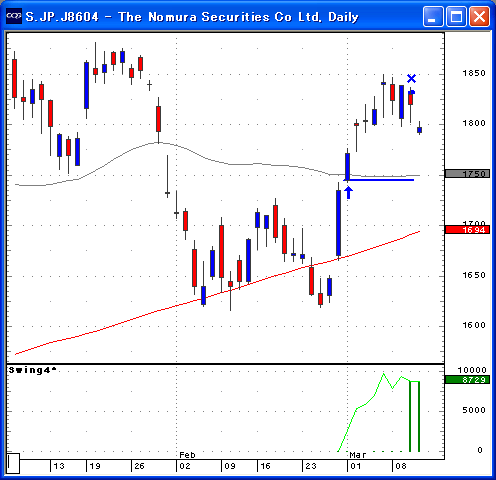Minimize the Nomura Securities chart window
Image resolution: width=496 pixels, height=480 pixels.
pos(433,16)
